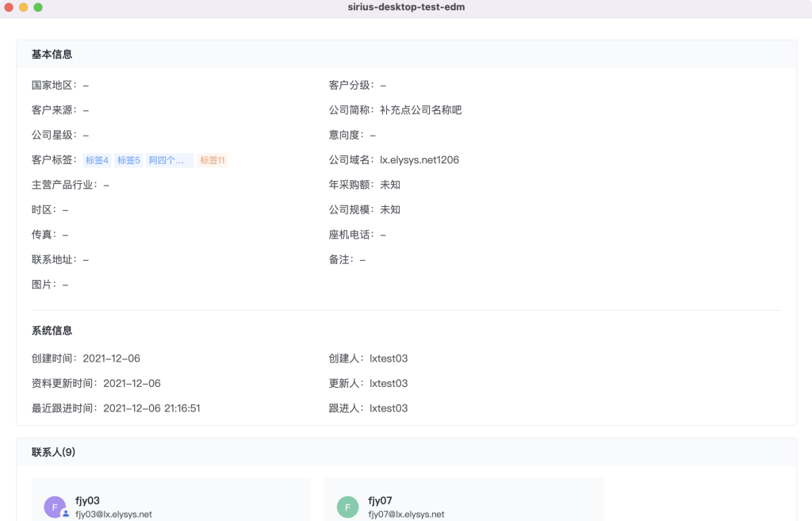Click the orange 标签11 tag
Screen dimensions: 812x521
213,160
